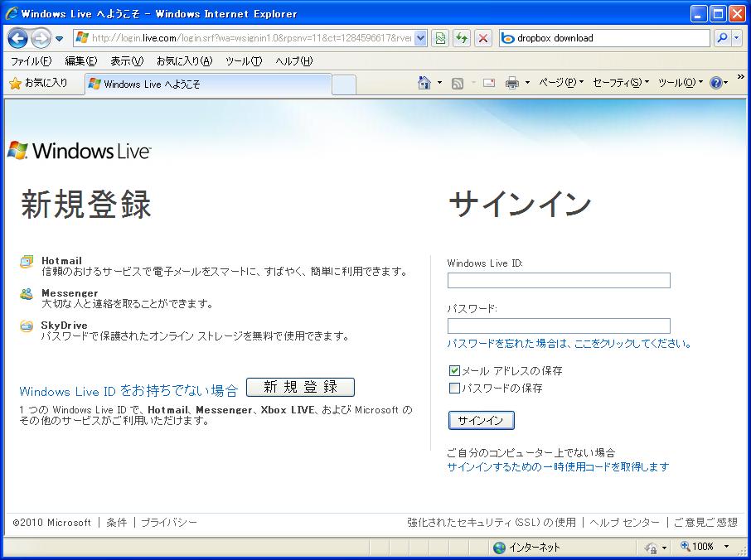Click the compatibility view icon
Viewport: 751px width, 560px height.
click(x=439, y=38)
